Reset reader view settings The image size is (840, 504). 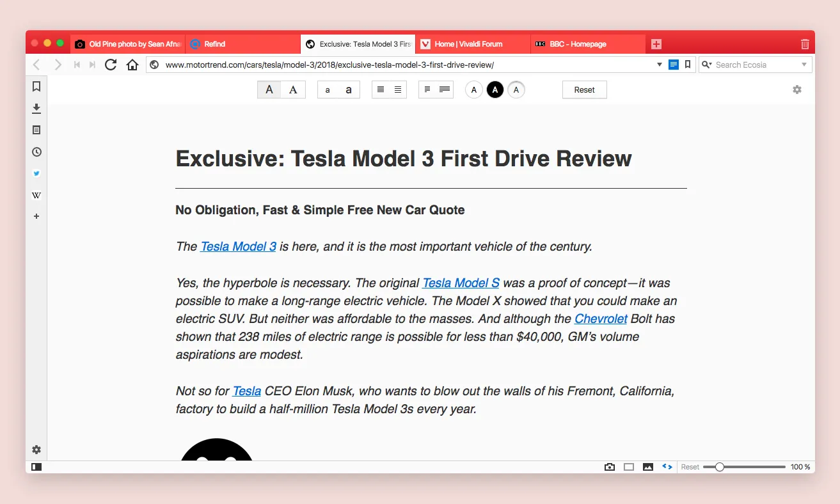pos(585,90)
